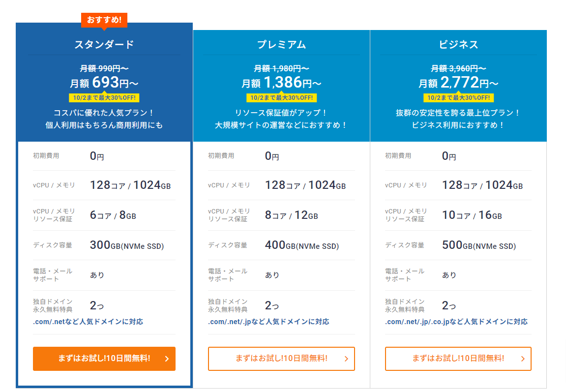Screen dimensions: 566x392
Task: Click the crossed-out 月額1,980円〜 price
Action: (281, 67)
